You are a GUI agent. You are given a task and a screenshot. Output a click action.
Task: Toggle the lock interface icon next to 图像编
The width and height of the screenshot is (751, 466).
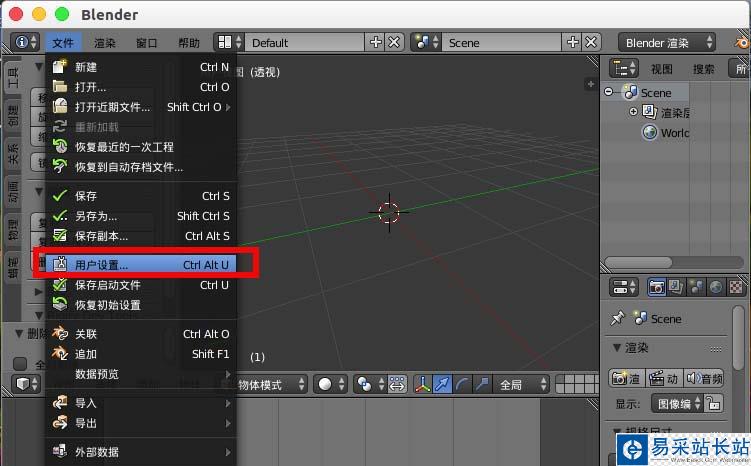(713, 403)
